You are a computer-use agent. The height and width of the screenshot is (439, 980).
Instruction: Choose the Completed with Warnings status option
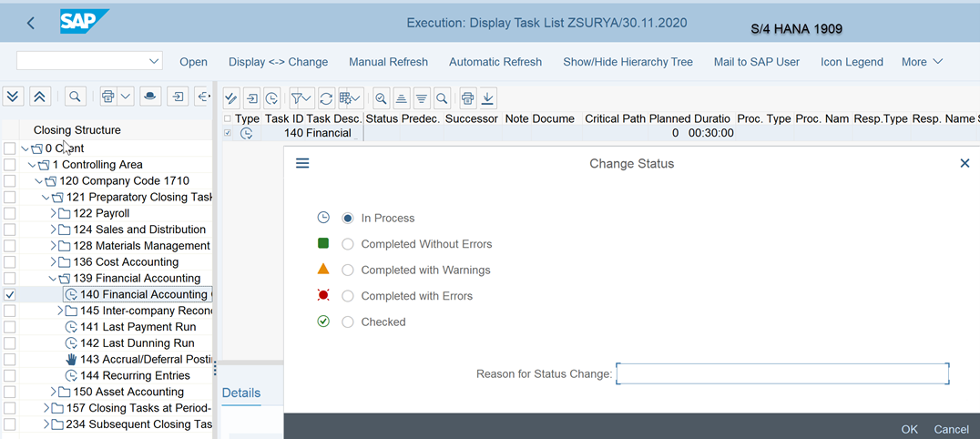347,271
